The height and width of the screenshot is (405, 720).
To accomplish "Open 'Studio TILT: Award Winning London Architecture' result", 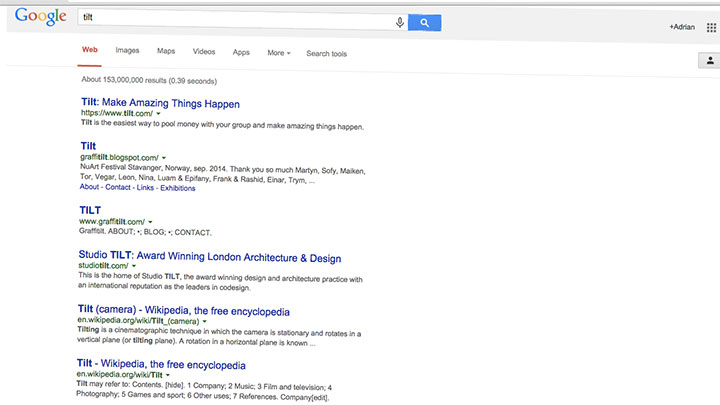I will [209, 257].
